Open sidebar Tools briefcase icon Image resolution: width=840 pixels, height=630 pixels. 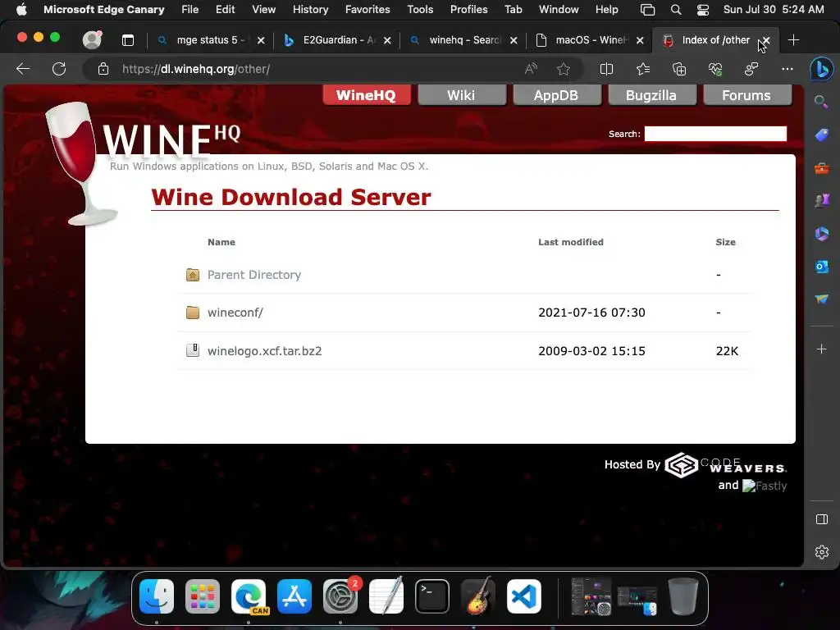click(x=821, y=168)
